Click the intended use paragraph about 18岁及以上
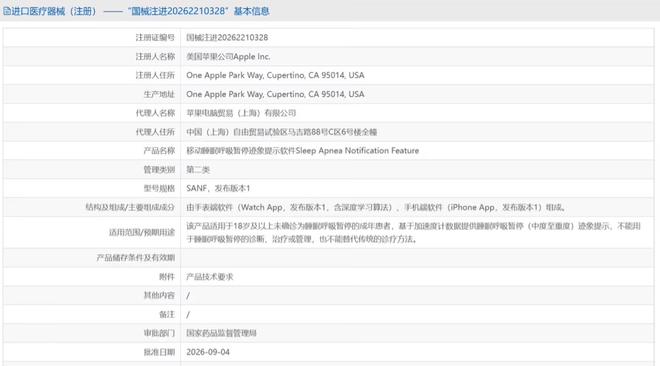Image resolution: width=660 pixels, height=366 pixels. (414, 233)
